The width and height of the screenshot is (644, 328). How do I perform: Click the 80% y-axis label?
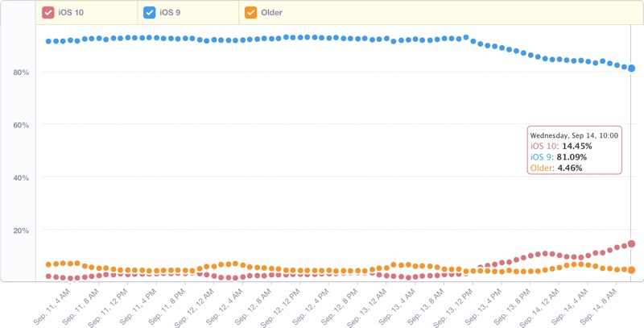point(21,73)
